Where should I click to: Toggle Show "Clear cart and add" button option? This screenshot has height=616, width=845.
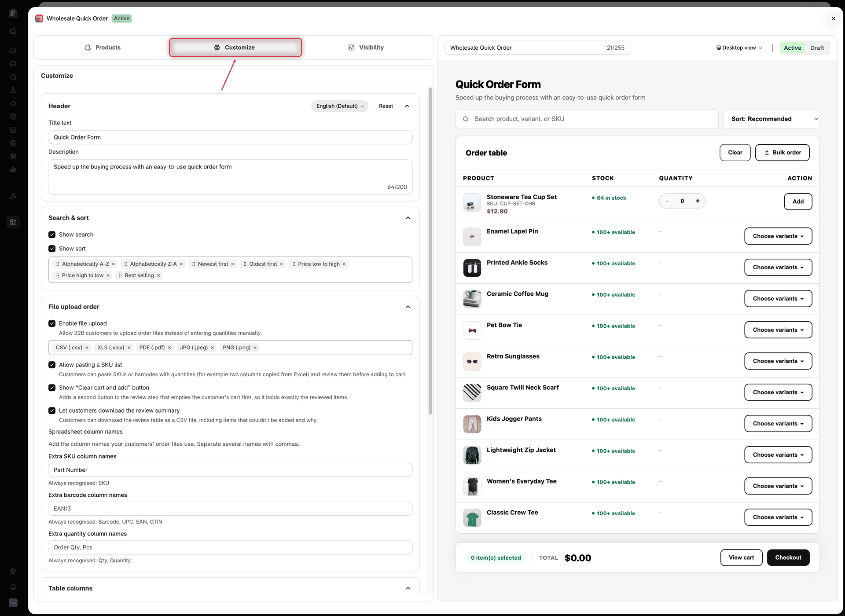[x=52, y=388]
